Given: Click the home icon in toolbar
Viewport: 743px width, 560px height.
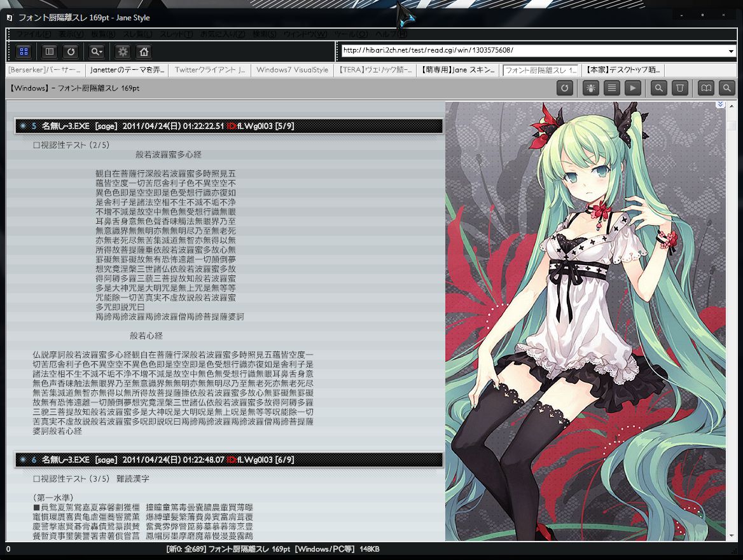Looking at the screenshot, I should pyautogui.click(x=144, y=51).
